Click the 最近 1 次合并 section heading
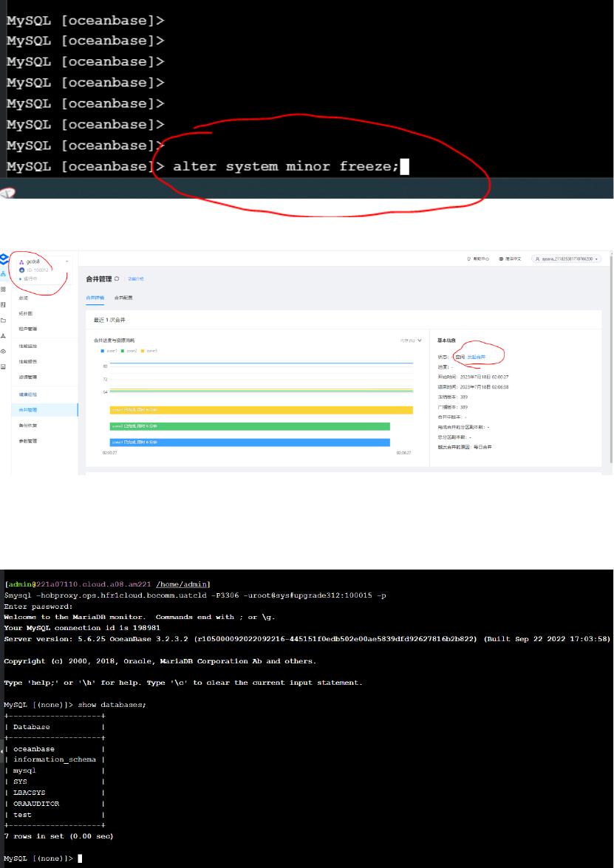This screenshot has height=868, width=614. [x=110, y=320]
